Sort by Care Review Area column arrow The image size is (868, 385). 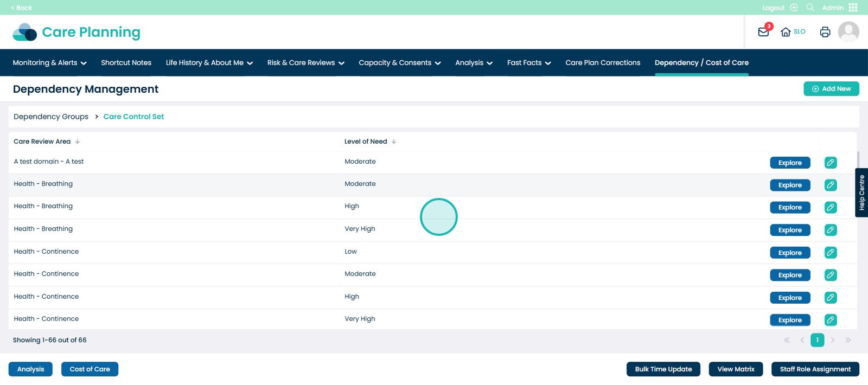[x=78, y=142]
